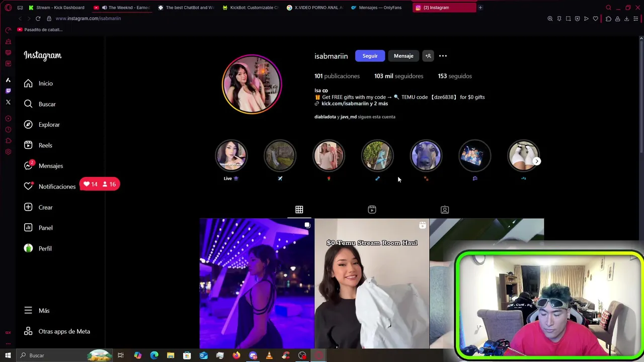Show similar accounts via add-person icon
The height and width of the screenshot is (362, 644).
point(428,56)
